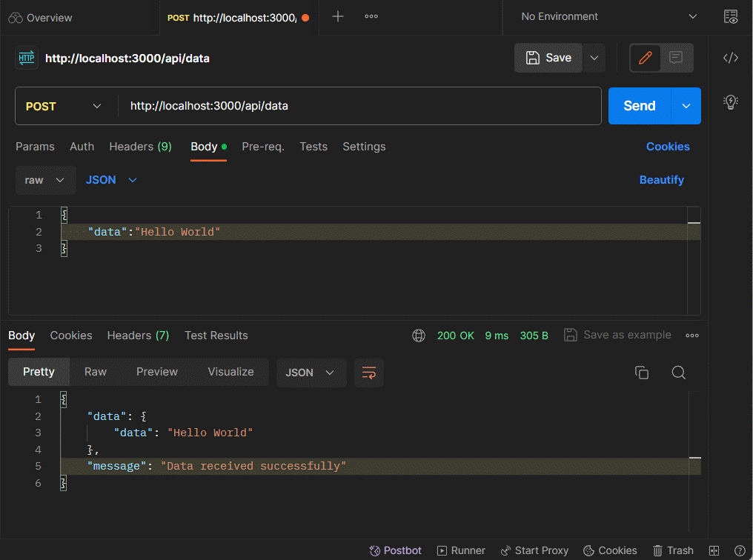Screen dimensions: 753x560
Task: Switch to the Headers (9) request tab
Action: pos(140,147)
